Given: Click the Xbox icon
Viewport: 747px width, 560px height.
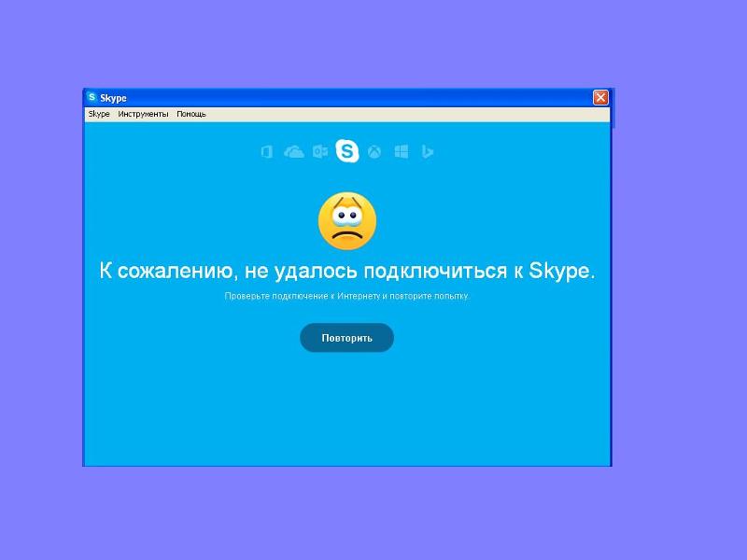Looking at the screenshot, I should coord(373,151).
